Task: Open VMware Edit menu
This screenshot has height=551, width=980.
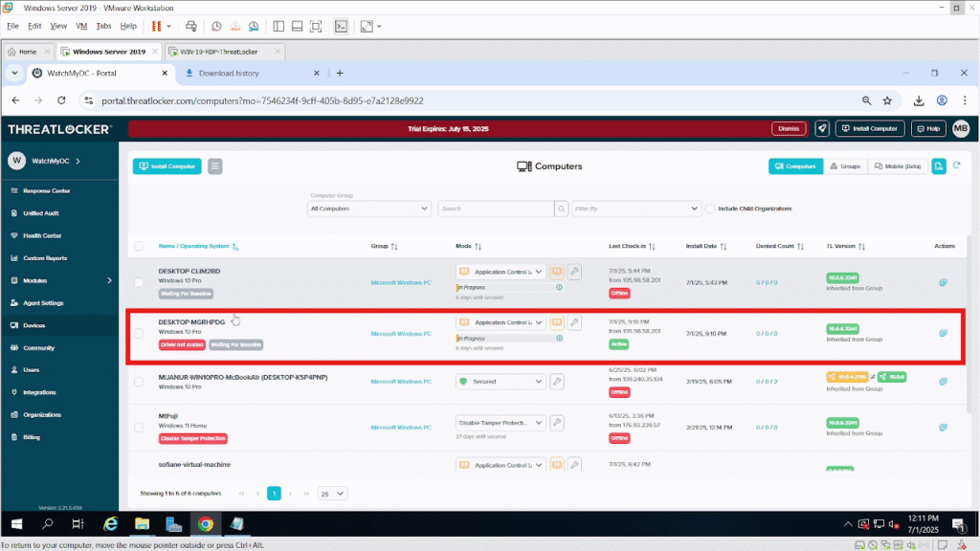Action: pyautogui.click(x=34, y=26)
